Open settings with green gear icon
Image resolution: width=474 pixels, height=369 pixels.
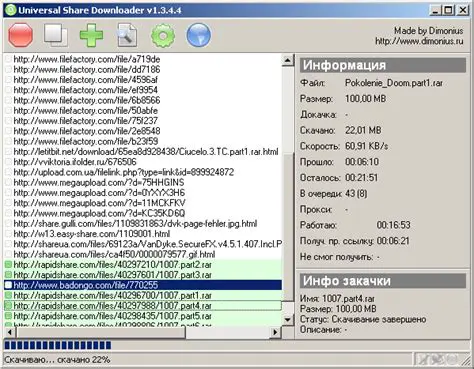[163, 35]
